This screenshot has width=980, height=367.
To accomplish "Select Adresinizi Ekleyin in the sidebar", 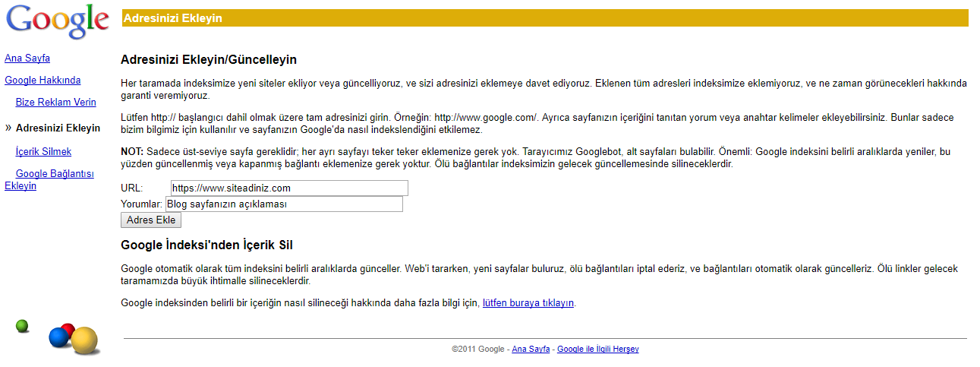I will [x=58, y=128].
